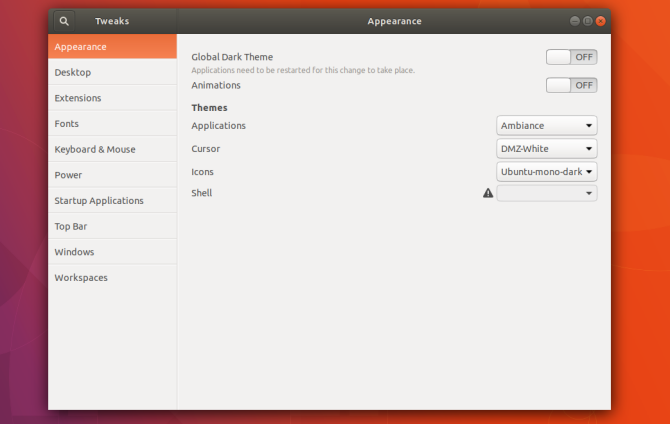This screenshot has height=424, width=670.
Task: Turn on the Animations switch
Action: point(571,85)
